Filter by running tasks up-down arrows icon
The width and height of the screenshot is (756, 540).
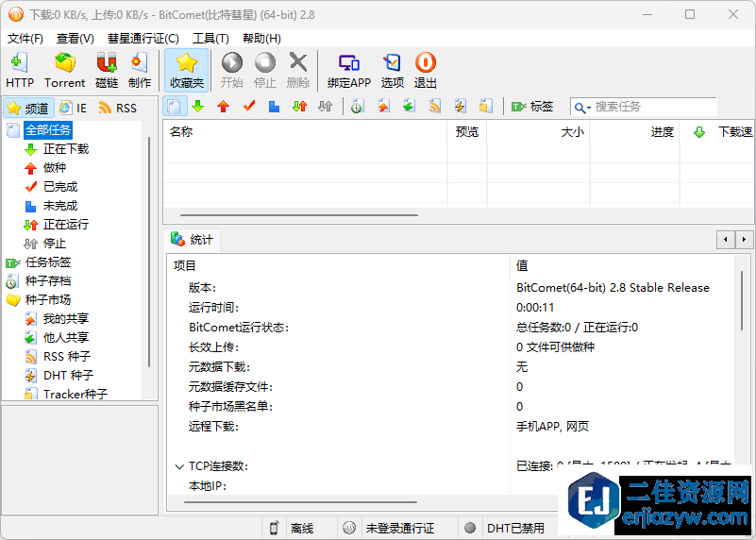(x=299, y=106)
